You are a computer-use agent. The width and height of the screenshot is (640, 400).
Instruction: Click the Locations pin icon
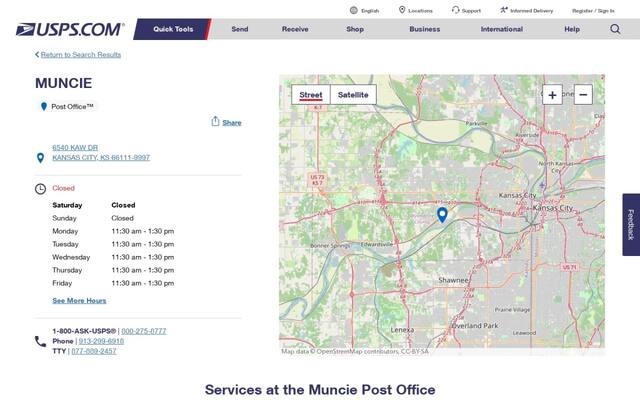(x=402, y=10)
